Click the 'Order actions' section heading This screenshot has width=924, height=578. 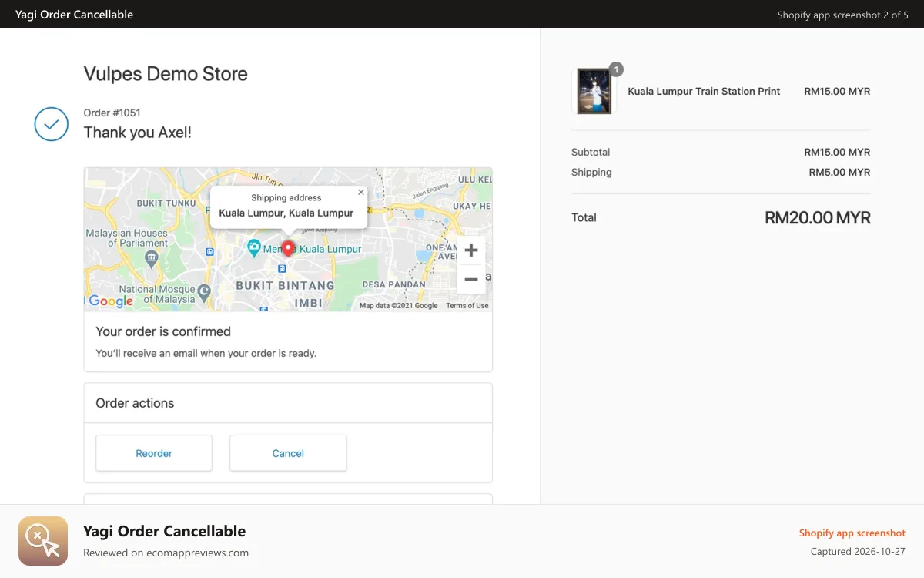pyautogui.click(x=135, y=403)
